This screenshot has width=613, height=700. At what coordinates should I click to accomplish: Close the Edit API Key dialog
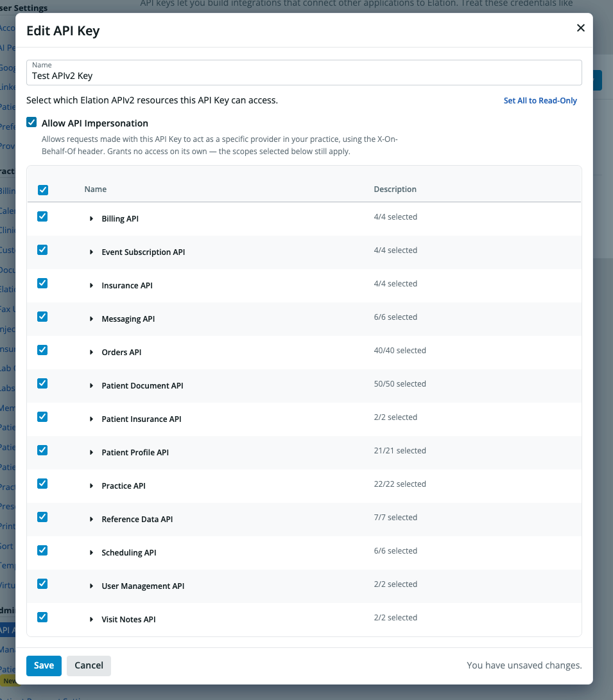pyautogui.click(x=580, y=28)
